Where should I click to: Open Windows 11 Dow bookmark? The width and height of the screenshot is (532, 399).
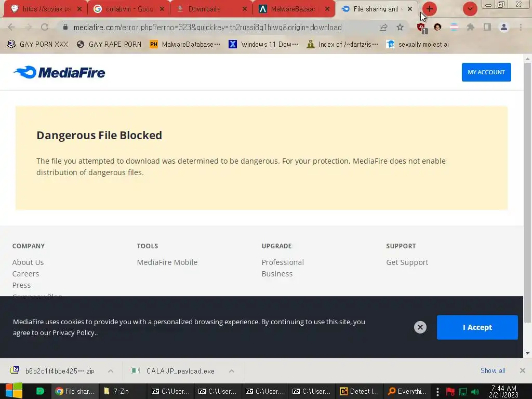263,44
